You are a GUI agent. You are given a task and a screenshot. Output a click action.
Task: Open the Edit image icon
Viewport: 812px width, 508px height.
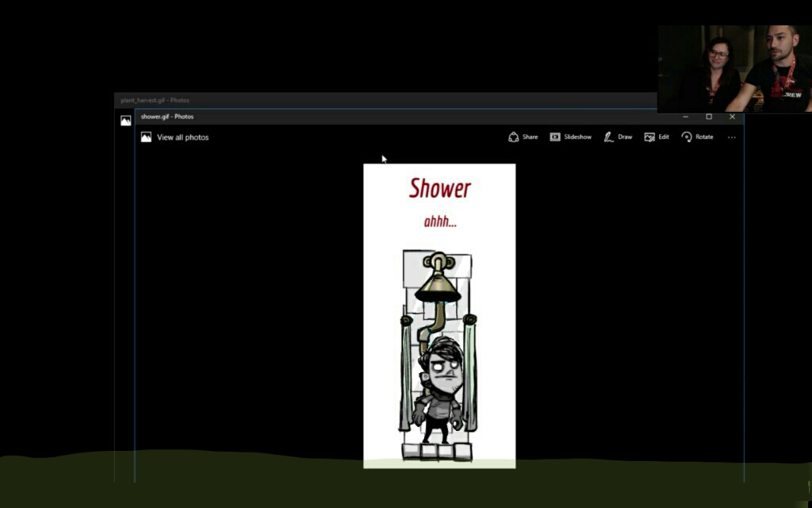coord(649,137)
